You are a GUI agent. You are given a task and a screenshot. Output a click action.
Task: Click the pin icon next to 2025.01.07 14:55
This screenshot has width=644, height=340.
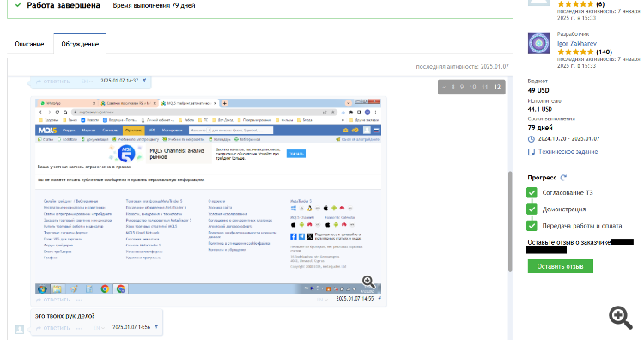[380, 298]
